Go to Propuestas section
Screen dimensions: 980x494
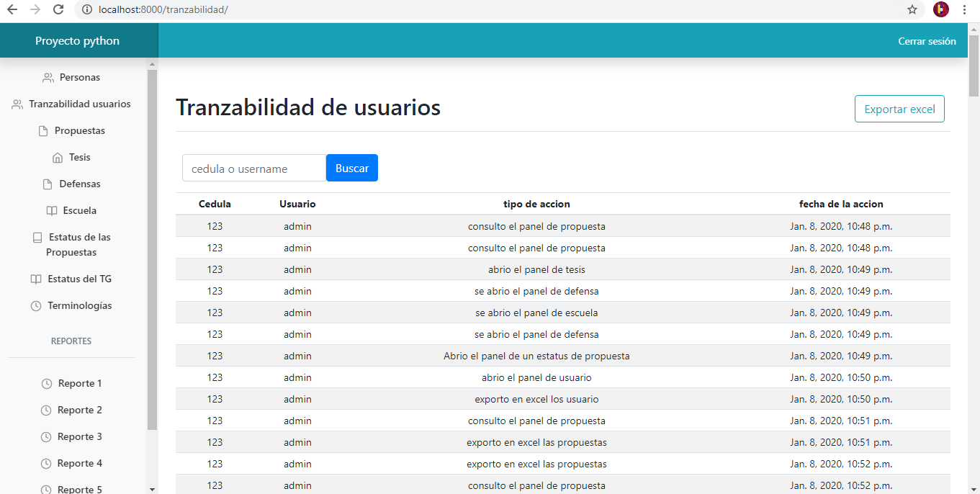pos(80,130)
